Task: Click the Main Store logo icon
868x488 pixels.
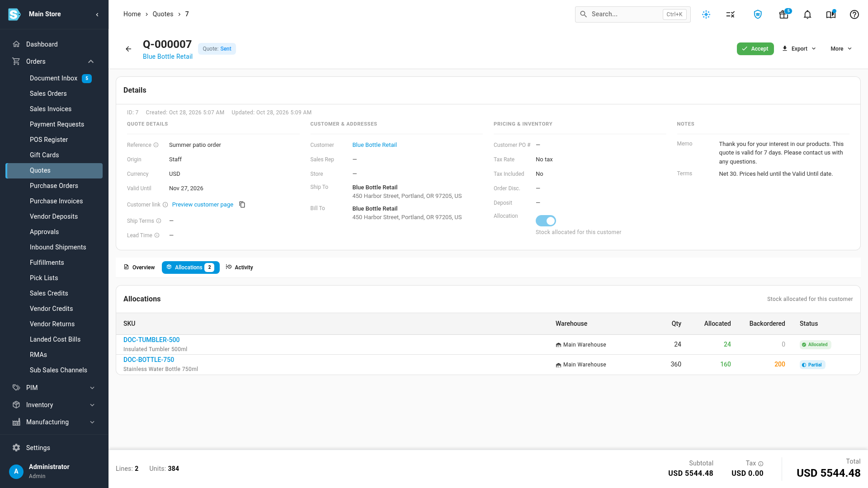Action: pyautogui.click(x=14, y=14)
